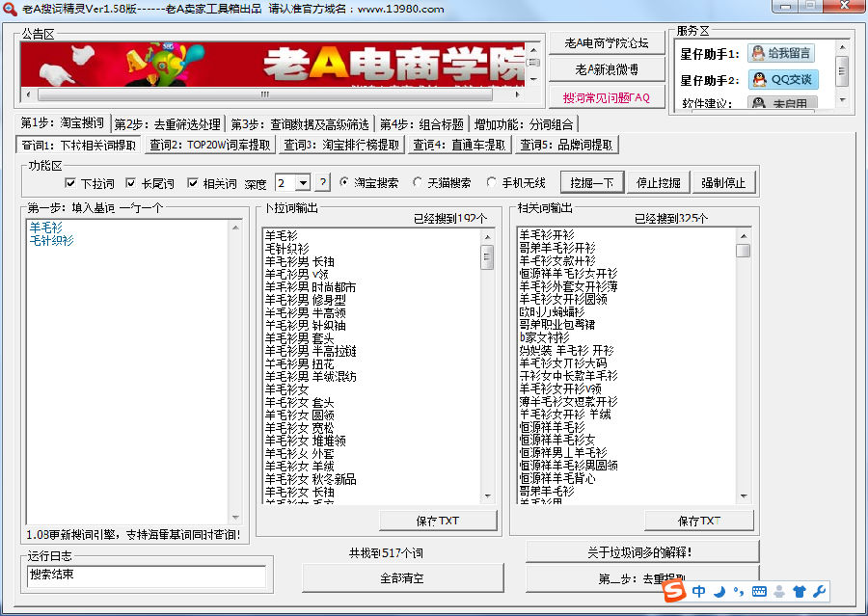Click 第二步：去重提取 button
This screenshot has height=616, width=868.
tap(642, 578)
